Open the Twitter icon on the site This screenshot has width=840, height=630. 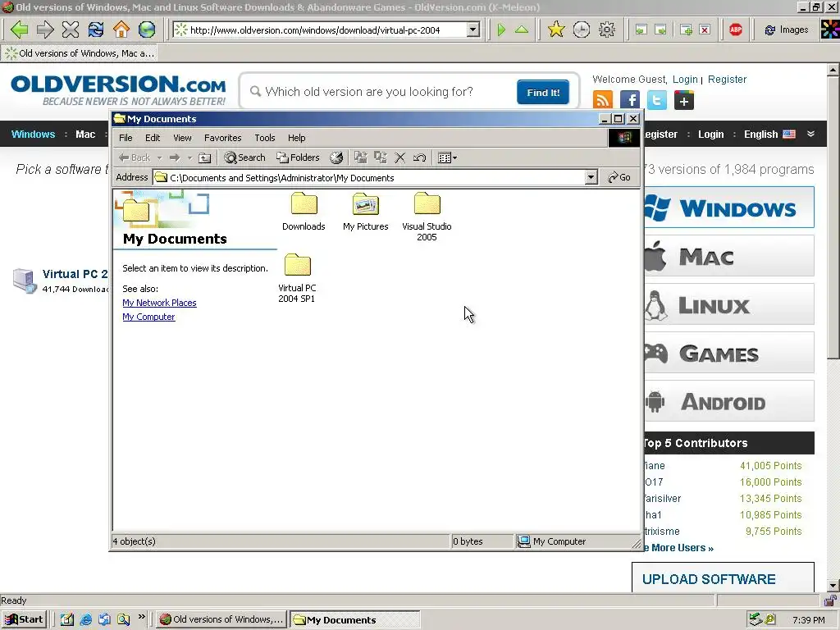[657, 100]
